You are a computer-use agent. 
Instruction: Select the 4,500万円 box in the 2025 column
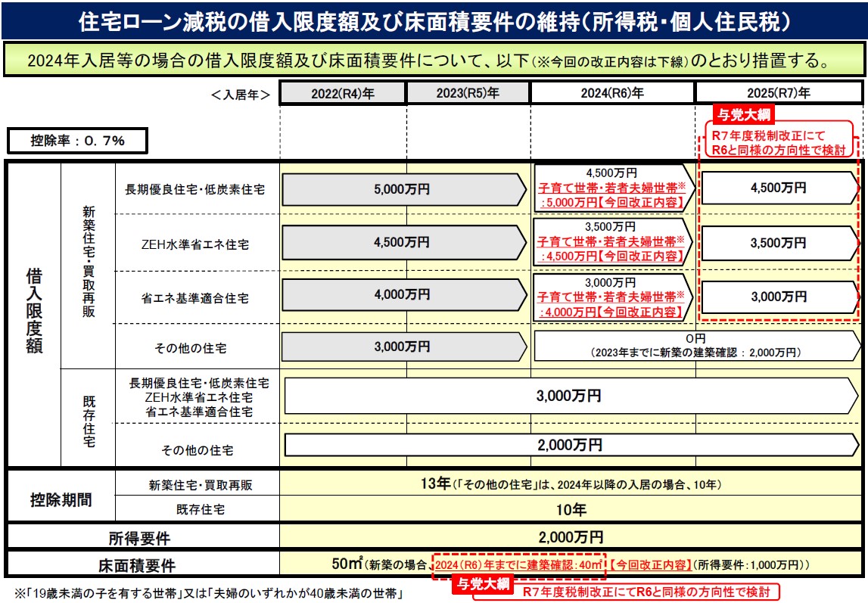coord(779,188)
